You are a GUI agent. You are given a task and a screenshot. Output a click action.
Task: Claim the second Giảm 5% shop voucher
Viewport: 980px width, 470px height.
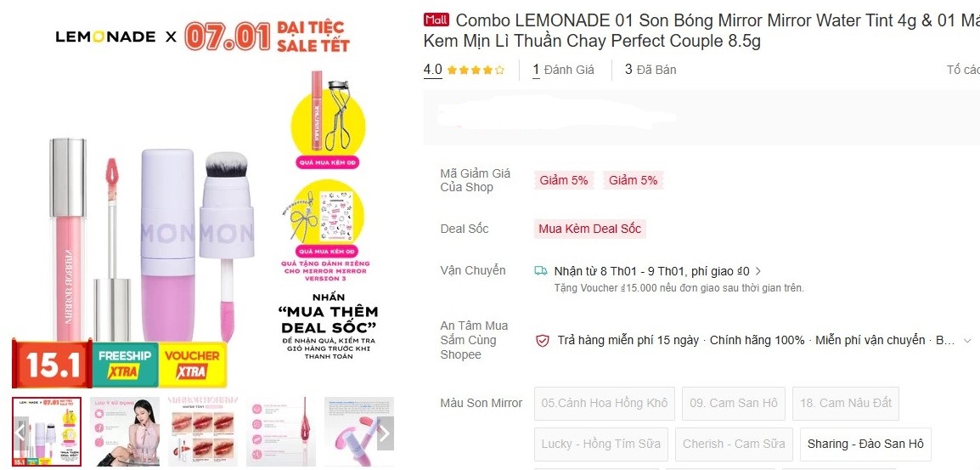[634, 180]
